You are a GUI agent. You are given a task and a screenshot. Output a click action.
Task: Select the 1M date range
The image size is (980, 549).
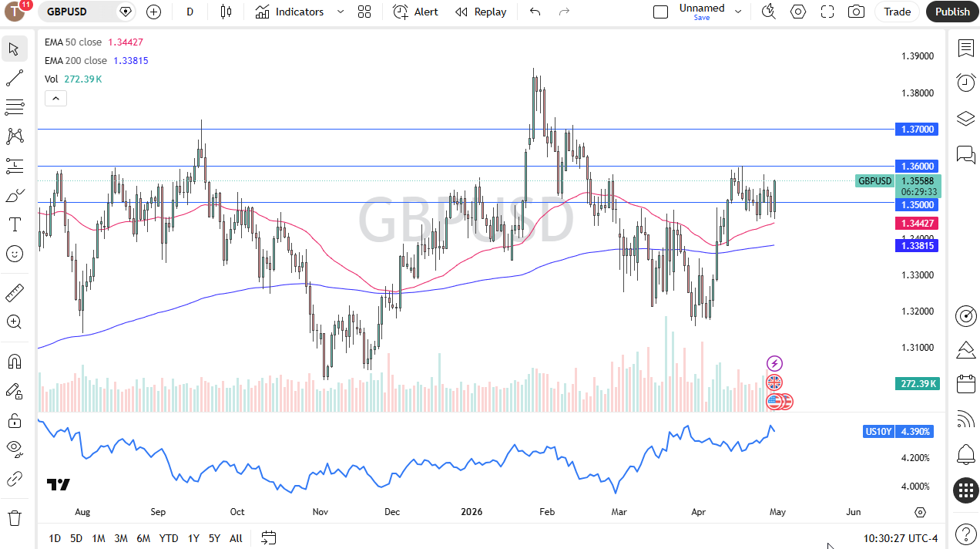coord(99,538)
